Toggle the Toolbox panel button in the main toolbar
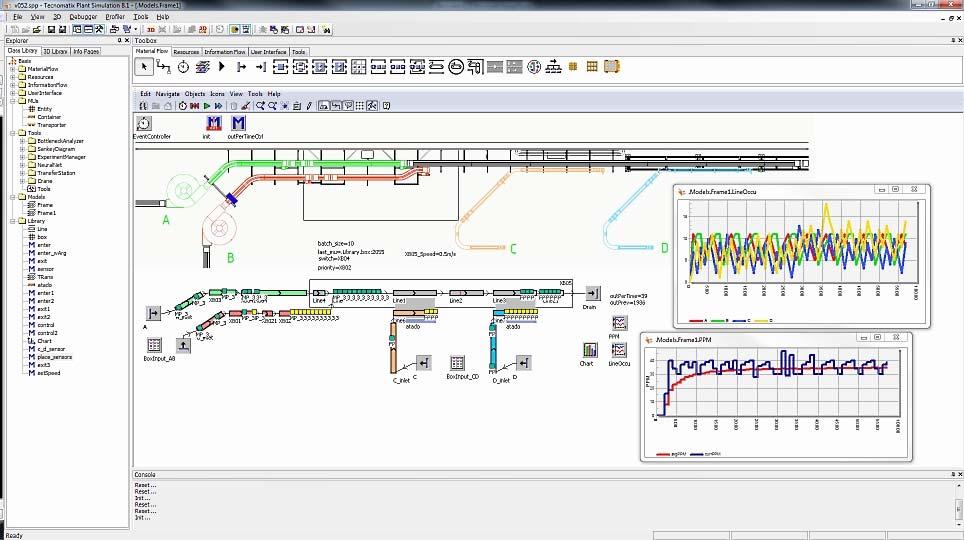This screenshot has width=964, height=540. 88,30
